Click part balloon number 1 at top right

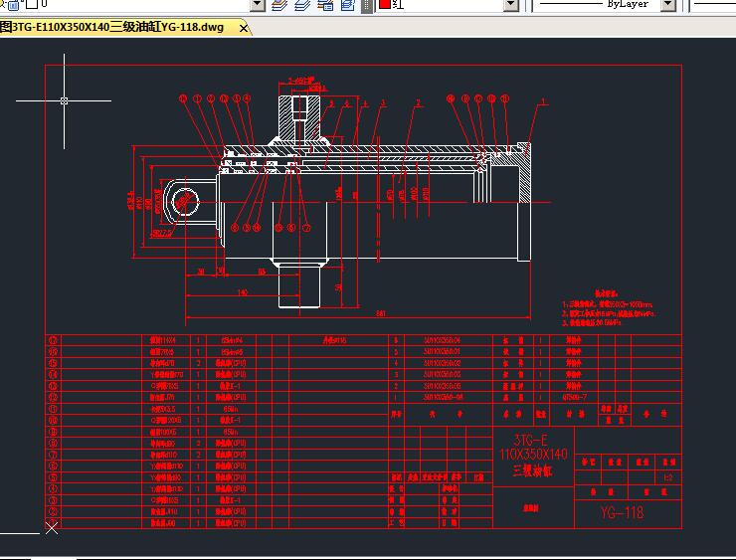pyautogui.click(x=544, y=101)
